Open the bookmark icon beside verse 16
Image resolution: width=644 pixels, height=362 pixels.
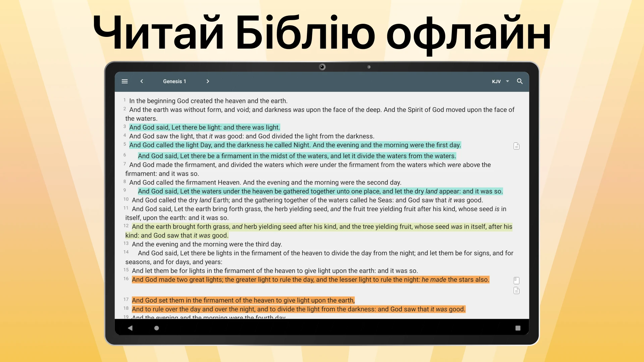[517, 281]
